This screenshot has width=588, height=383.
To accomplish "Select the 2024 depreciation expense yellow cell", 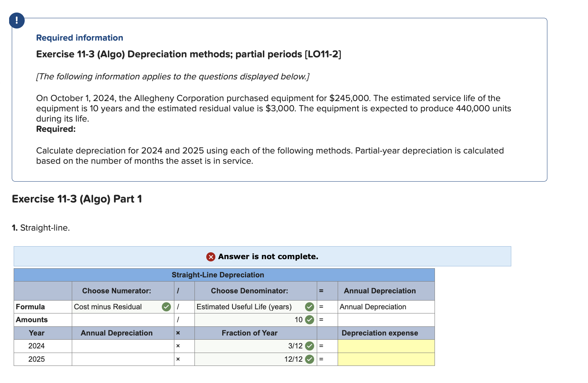I will [x=386, y=346].
